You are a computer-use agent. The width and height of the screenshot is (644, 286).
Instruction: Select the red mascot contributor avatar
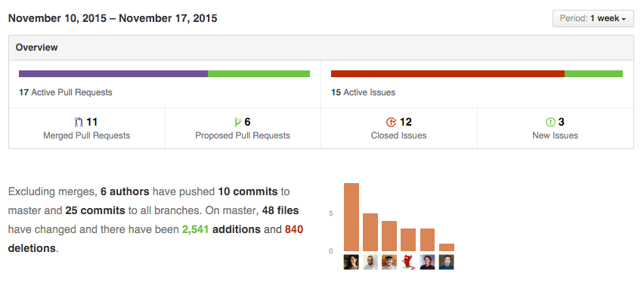(408, 262)
